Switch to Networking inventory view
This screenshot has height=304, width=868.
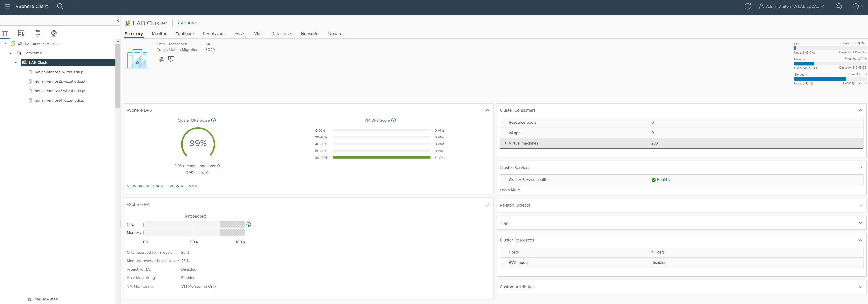[x=54, y=33]
